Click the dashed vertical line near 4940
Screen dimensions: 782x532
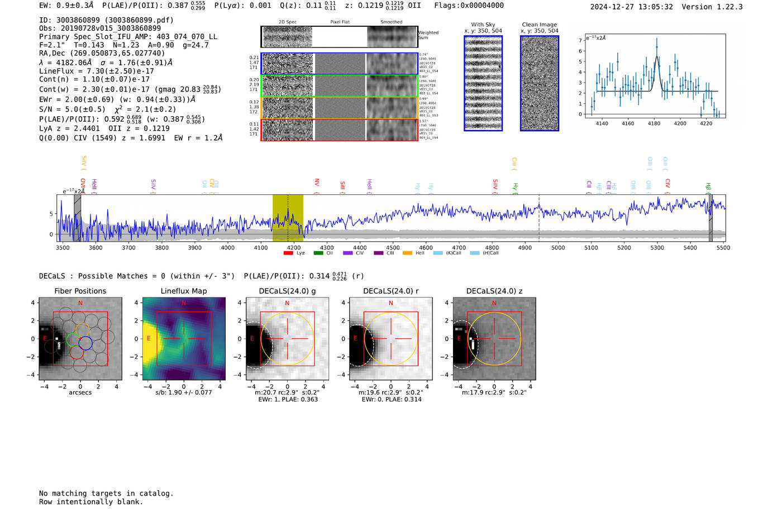pyautogui.click(x=539, y=218)
